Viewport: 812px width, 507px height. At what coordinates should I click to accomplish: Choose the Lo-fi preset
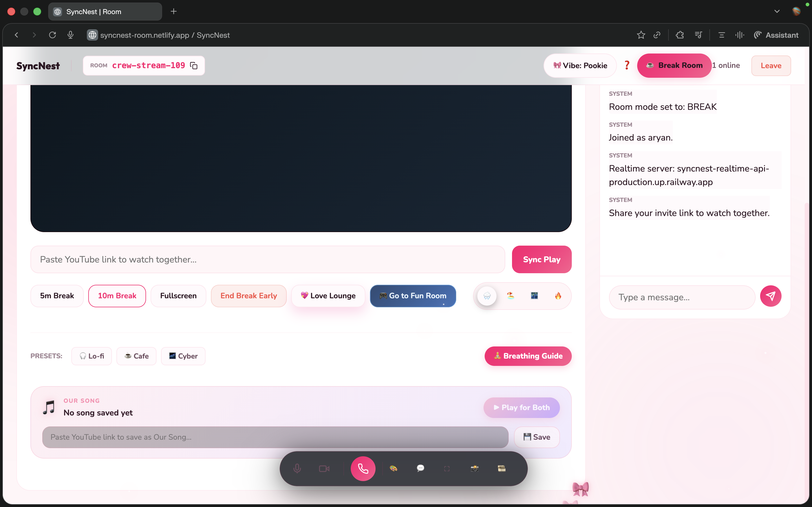92,356
